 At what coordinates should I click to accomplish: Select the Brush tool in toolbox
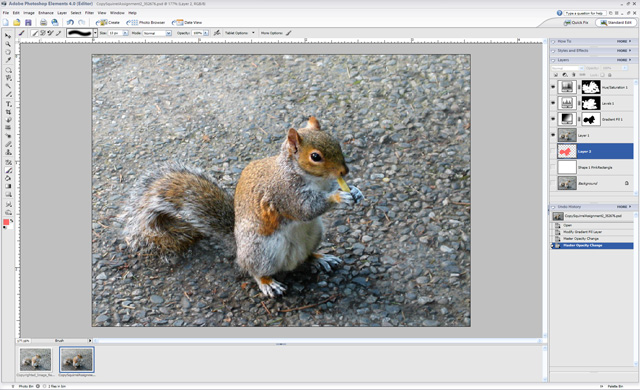click(8, 171)
